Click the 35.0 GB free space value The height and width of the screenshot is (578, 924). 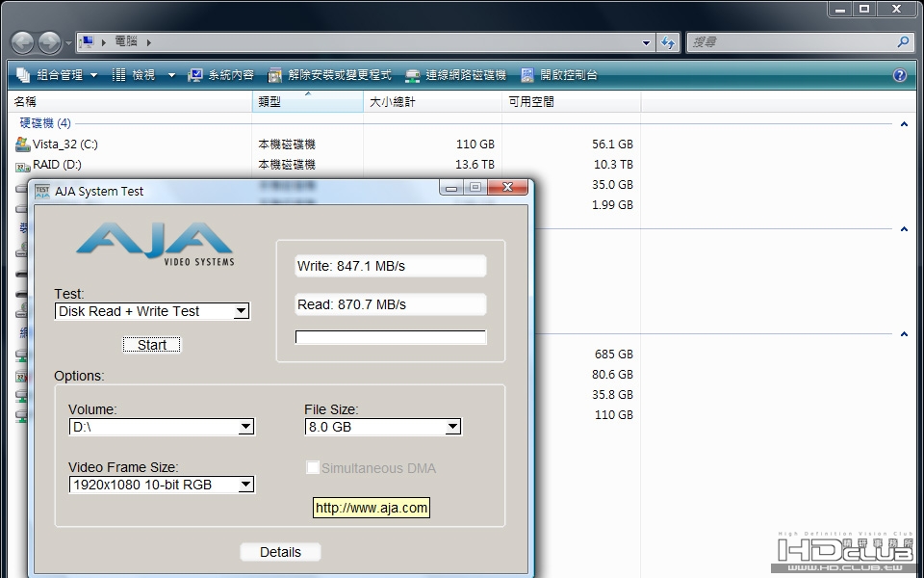click(612, 185)
